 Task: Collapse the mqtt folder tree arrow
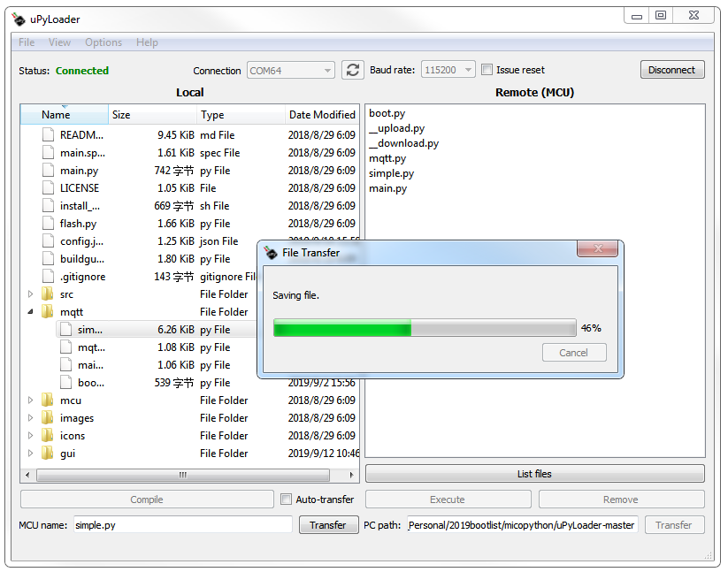coord(31,311)
